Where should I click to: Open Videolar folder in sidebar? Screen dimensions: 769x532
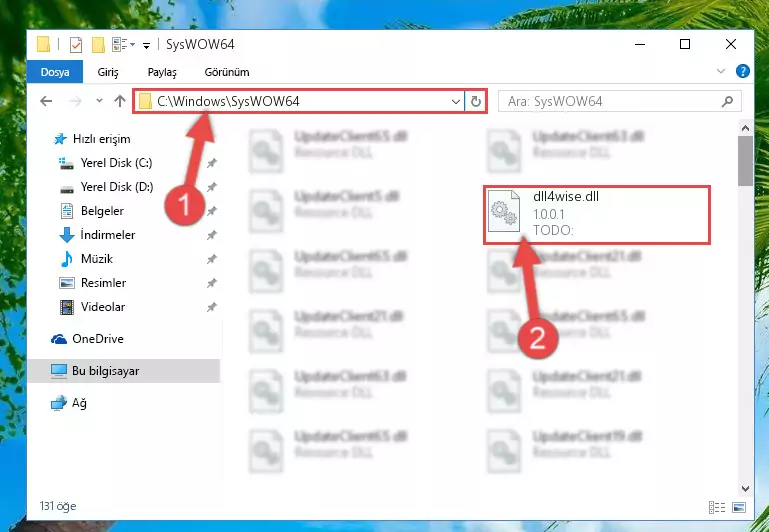point(103,307)
